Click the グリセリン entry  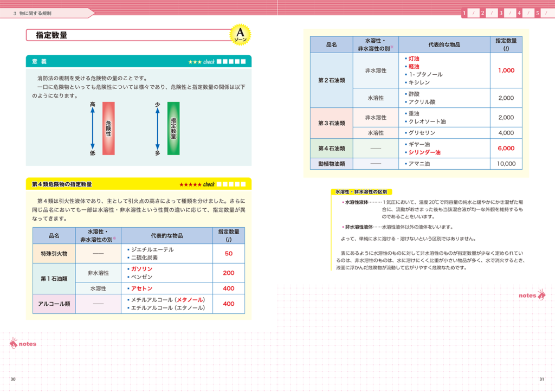422,133
